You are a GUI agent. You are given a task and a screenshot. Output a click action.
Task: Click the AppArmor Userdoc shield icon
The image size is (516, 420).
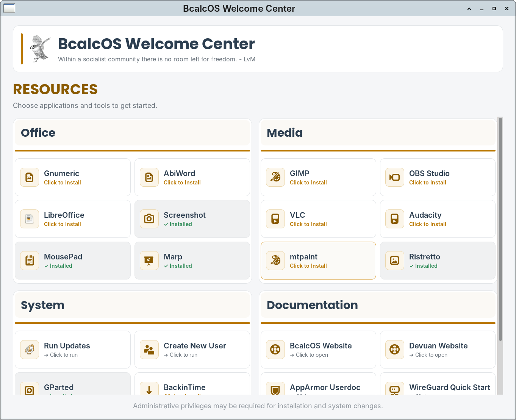coord(275,389)
